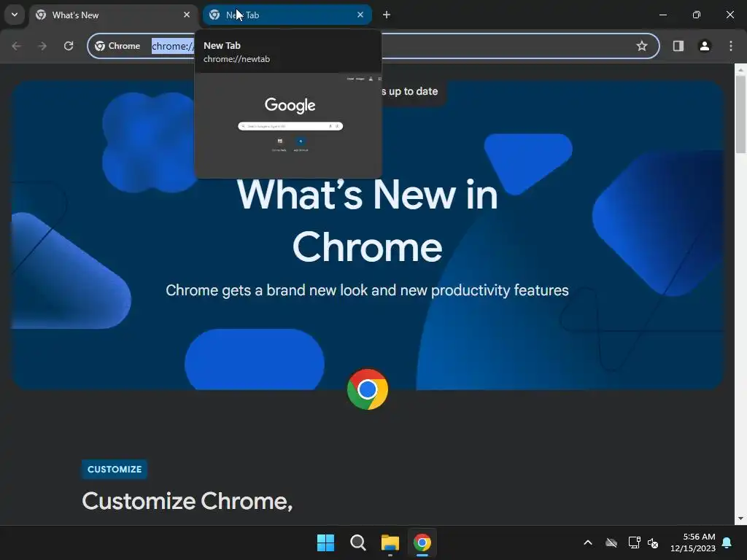This screenshot has height=560, width=747.
Task: Click the 'What's New in Chrome' headline
Action: pyautogui.click(x=368, y=220)
